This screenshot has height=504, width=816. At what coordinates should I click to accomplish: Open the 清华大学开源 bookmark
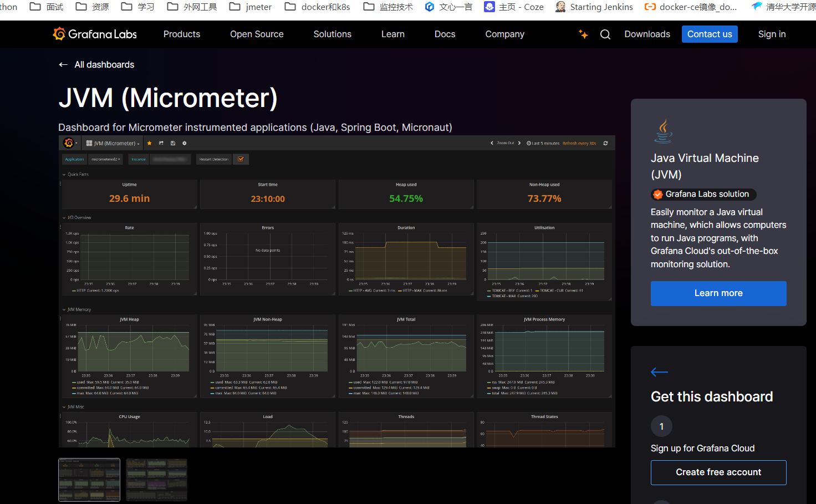[783, 7]
